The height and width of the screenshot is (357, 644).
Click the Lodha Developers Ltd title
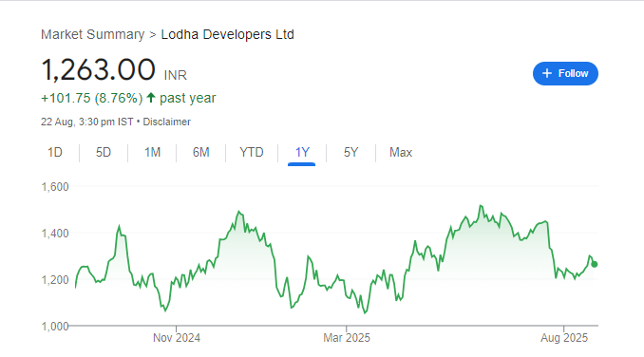[x=228, y=34]
